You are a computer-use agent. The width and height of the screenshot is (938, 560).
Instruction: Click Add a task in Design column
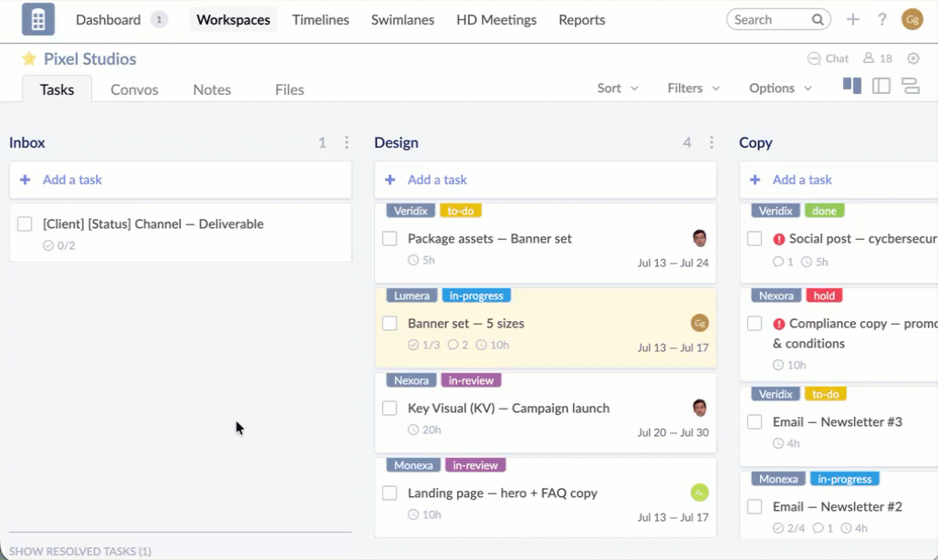(545, 180)
